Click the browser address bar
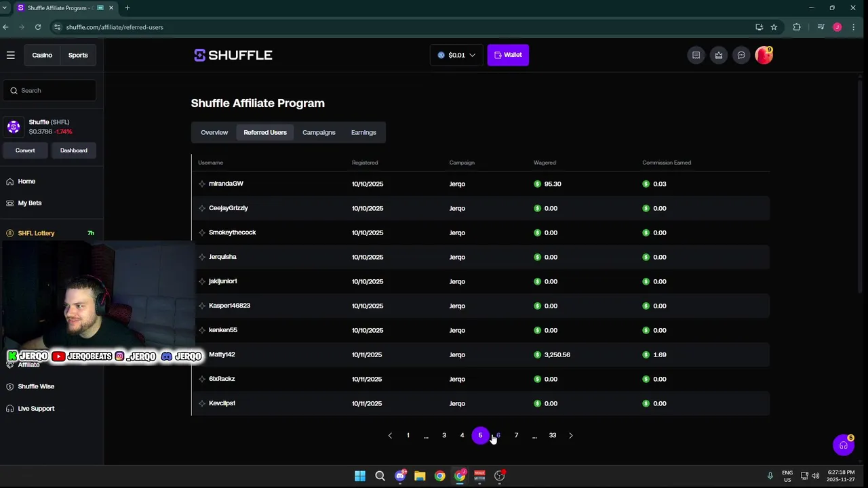The width and height of the screenshot is (868, 488). click(400, 27)
